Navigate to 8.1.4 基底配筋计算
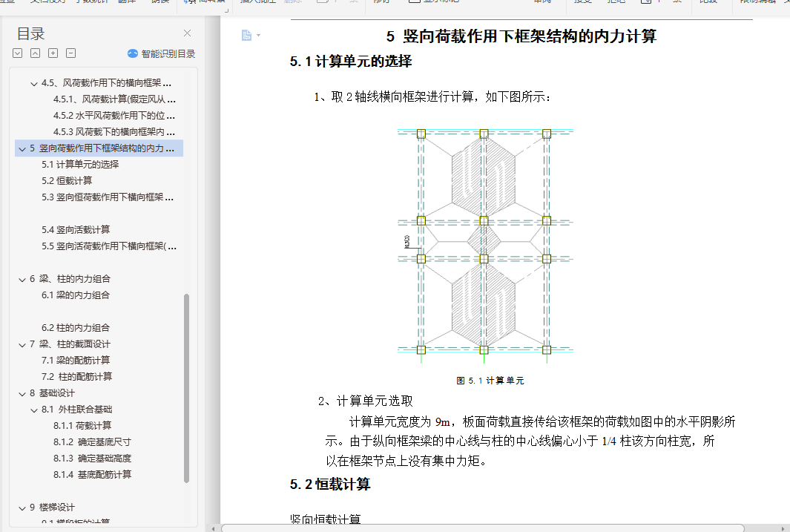 click(92, 475)
